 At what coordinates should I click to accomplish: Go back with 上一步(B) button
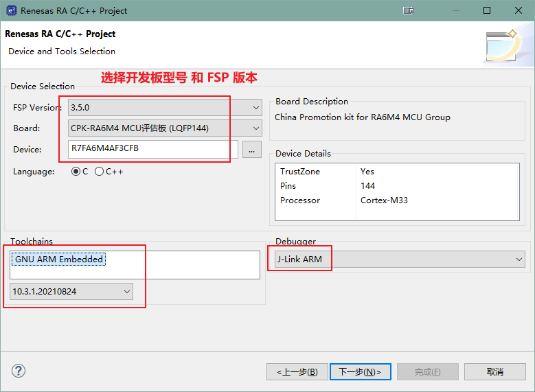[x=297, y=371]
